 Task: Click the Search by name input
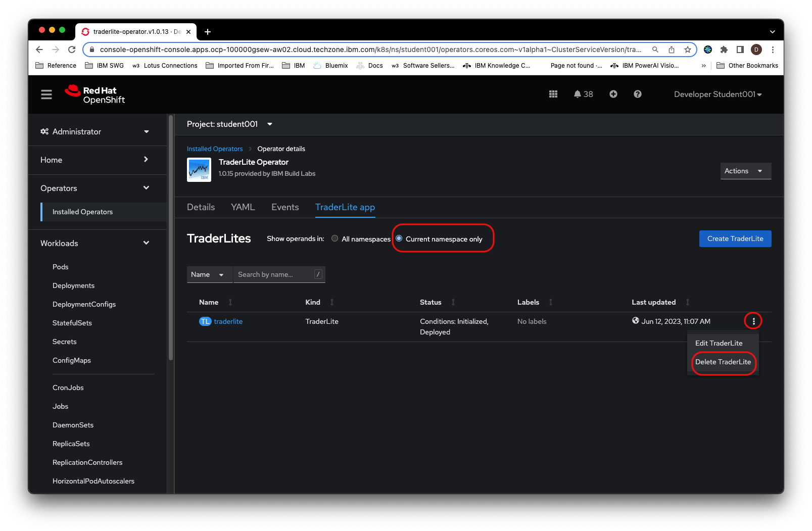[x=278, y=274]
